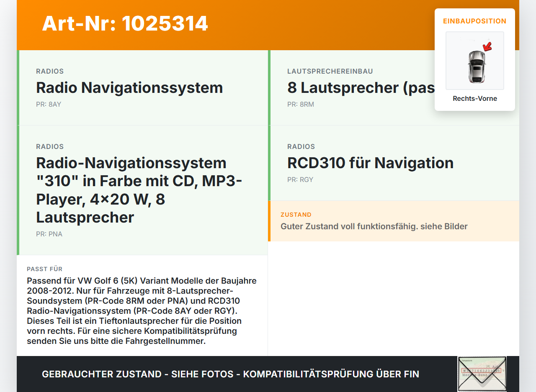The width and height of the screenshot is (536, 392).
Task: Select the '8 Lautsprecher' heading
Action: tap(361, 87)
